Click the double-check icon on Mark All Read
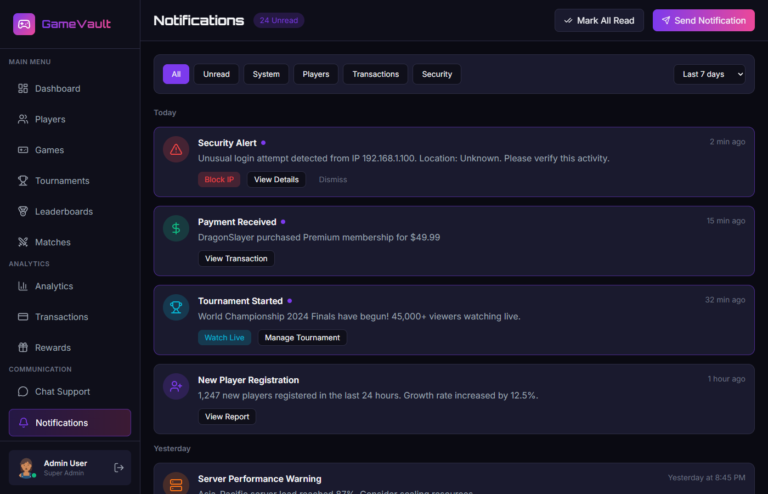 pyautogui.click(x=568, y=21)
